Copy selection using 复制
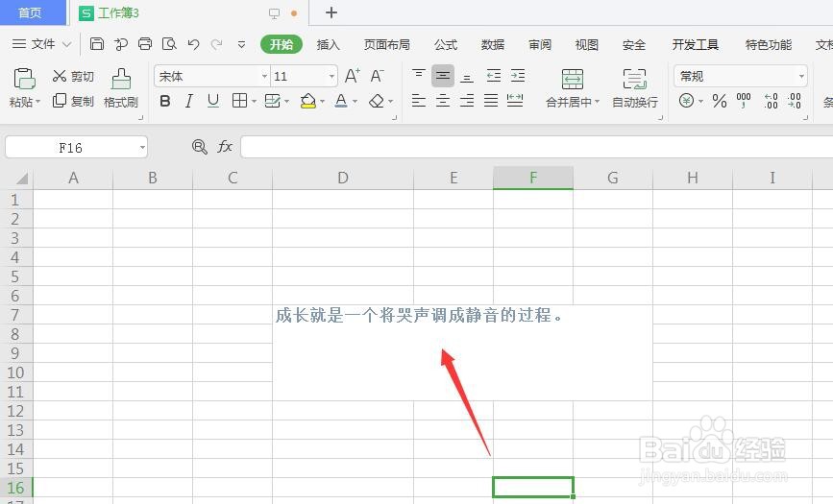This screenshot has width=833, height=504. 73,101
